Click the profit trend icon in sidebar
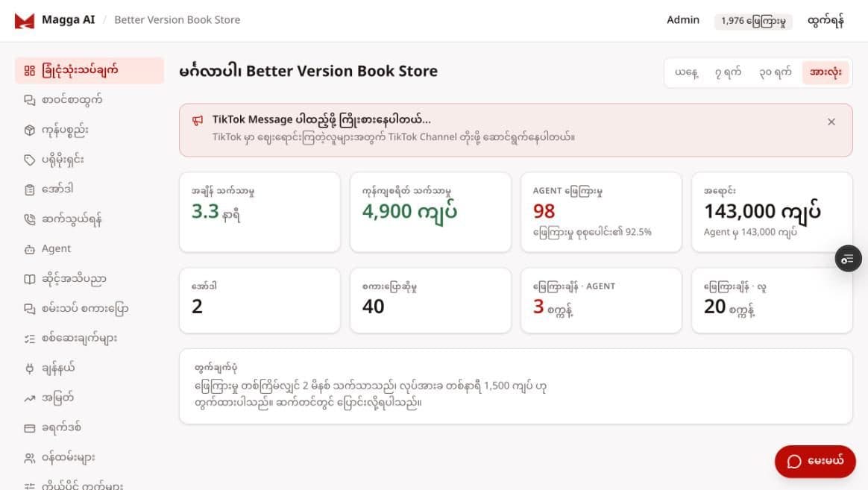The width and height of the screenshot is (868, 490). [29, 398]
